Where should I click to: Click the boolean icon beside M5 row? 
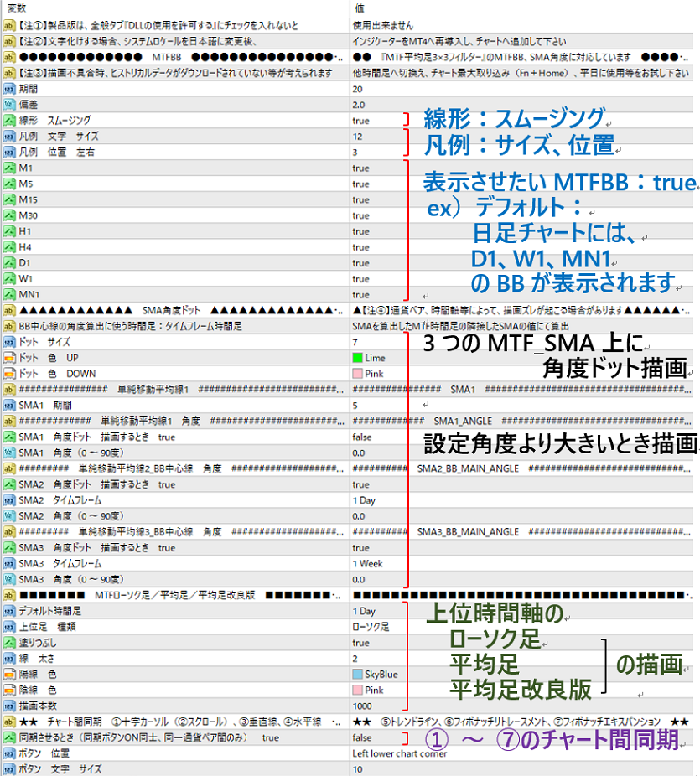(x=9, y=184)
